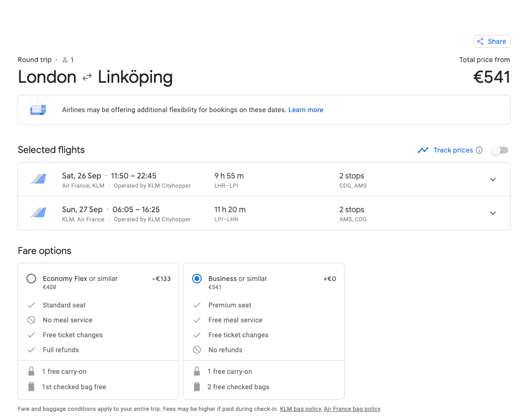528x420 pixels.
Task: Click Economy Free ticket changes checkmark
Action: [x=31, y=335]
